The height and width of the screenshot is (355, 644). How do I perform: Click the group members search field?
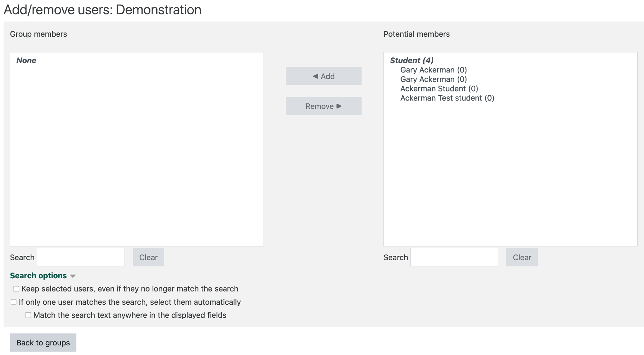(x=80, y=257)
